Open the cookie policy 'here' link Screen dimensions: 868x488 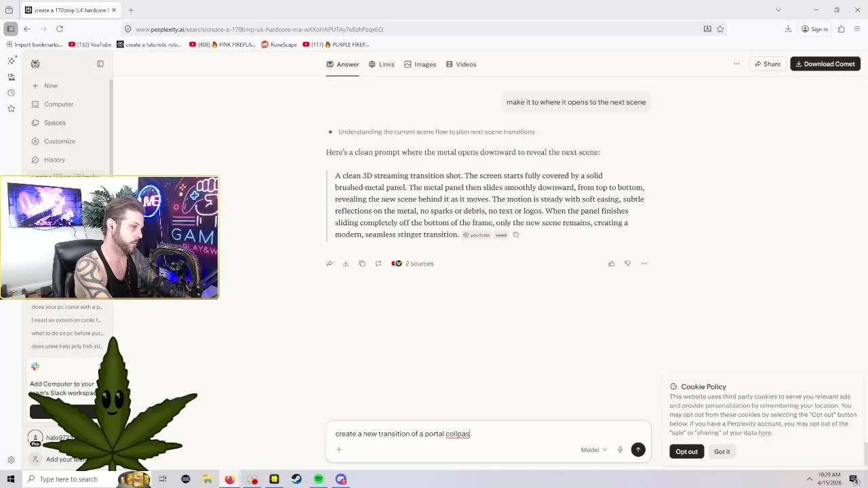765,433
